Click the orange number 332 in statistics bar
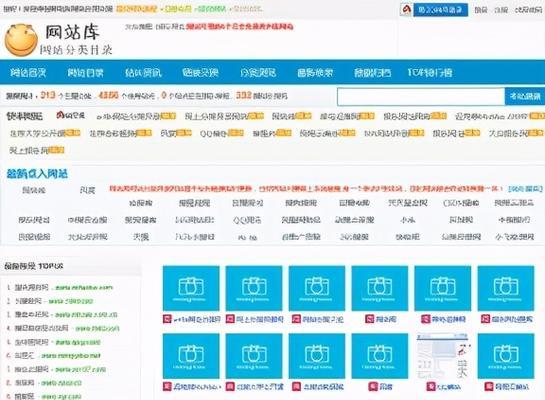The height and width of the screenshot is (400, 545). [244, 95]
